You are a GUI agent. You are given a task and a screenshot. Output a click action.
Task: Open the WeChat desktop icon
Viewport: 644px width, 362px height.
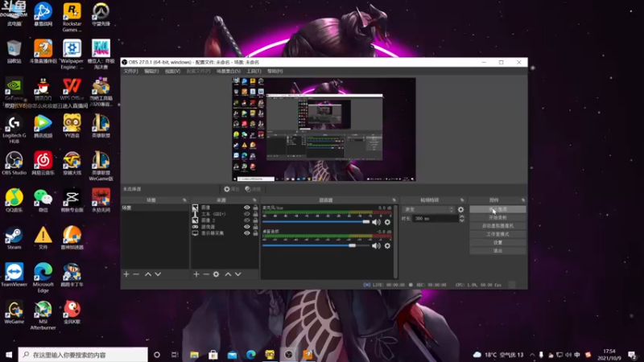43,200
